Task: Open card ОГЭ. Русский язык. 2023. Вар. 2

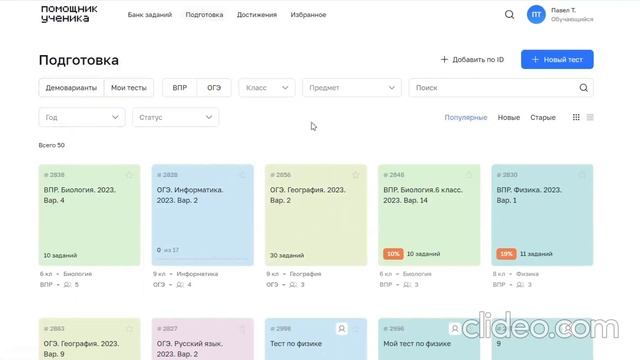Action: click(x=202, y=339)
